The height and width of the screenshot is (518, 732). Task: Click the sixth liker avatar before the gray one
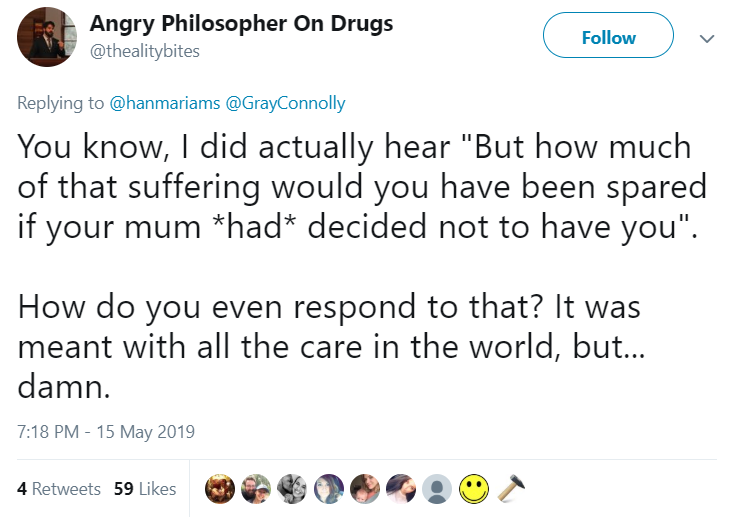pyautogui.click(x=401, y=489)
